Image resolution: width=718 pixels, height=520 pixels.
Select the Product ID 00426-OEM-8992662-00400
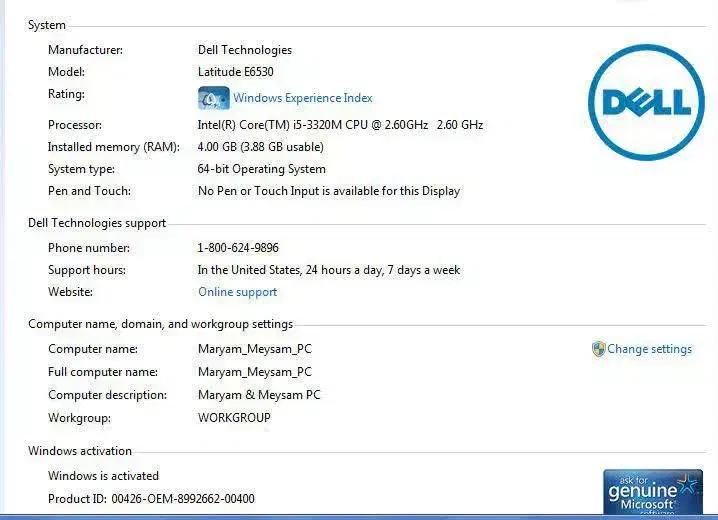click(x=152, y=499)
